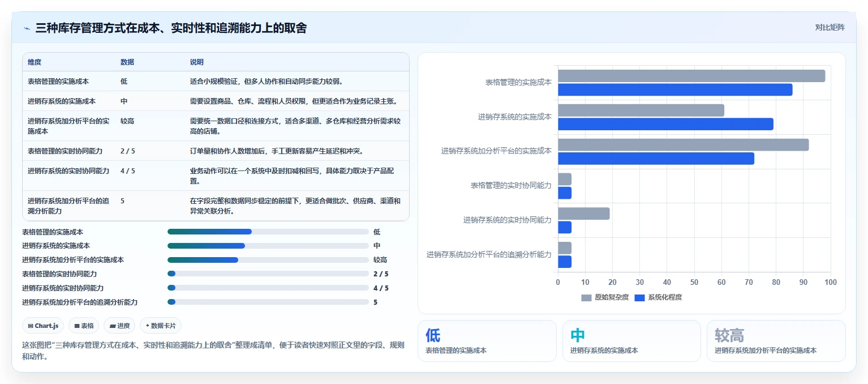Click the chart y-axis label '进销存系统加分析平台的追溯分析能力'

tap(489, 255)
